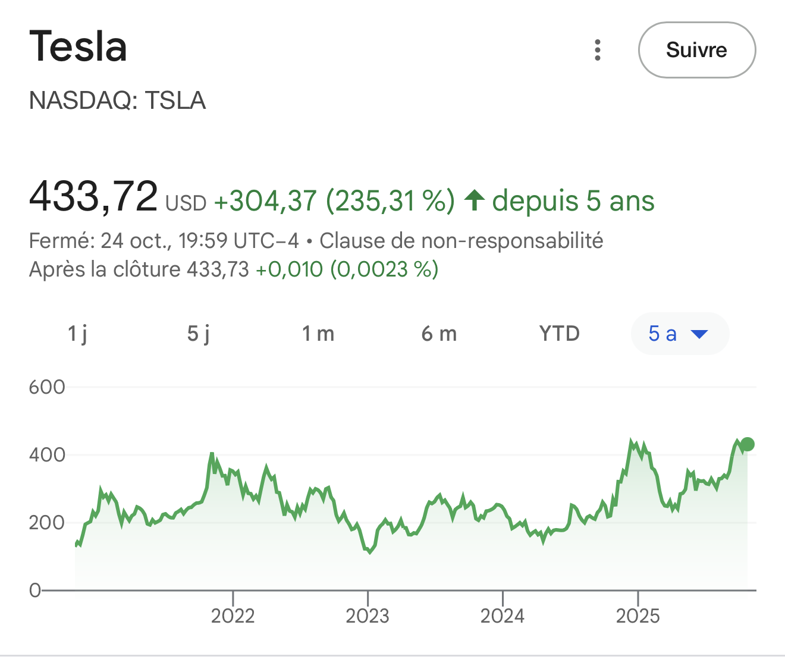Click the green endpoint dot on chart
The height and width of the screenshot is (672, 785).
click(x=748, y=444)
